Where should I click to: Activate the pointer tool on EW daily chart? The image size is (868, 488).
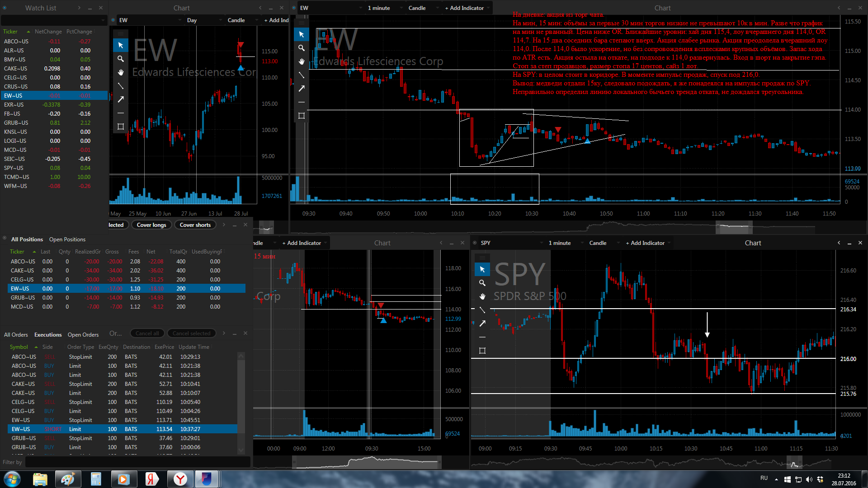pos(121,45)
